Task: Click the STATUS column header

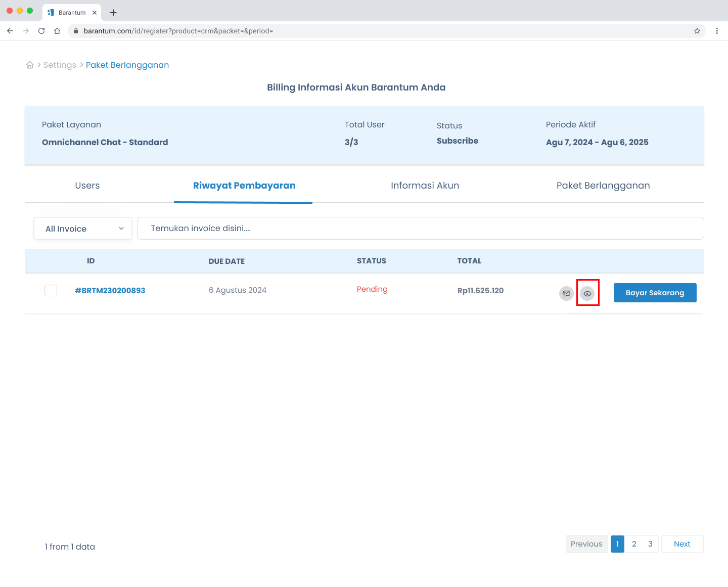Action: (372, 261)
